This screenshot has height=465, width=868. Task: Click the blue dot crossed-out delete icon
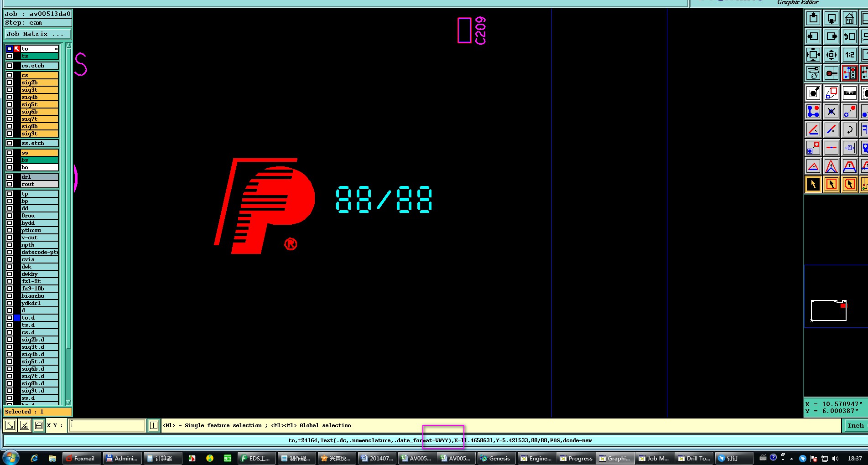(x=832, y=111)
